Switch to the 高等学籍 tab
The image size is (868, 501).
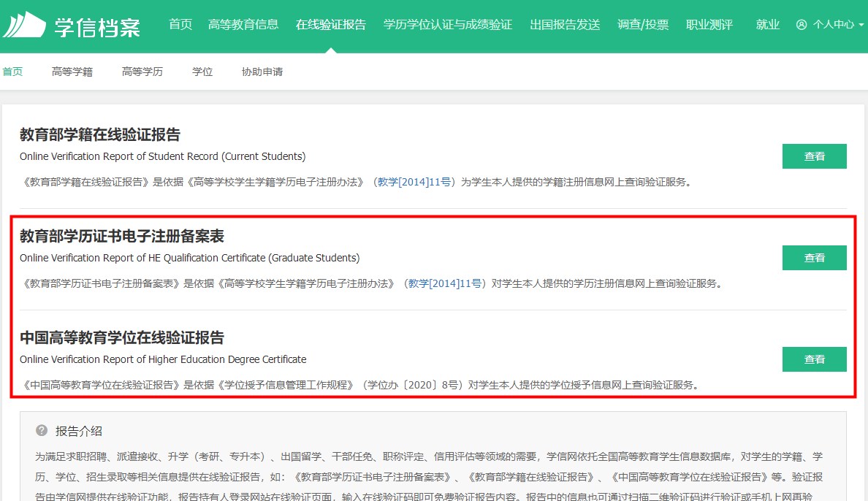pos(72,72)
